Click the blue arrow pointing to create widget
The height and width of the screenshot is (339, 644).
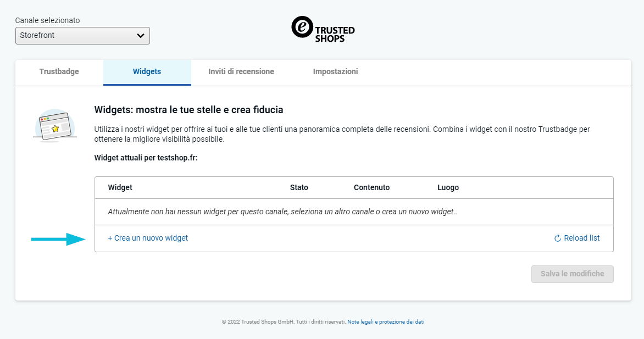58,239
